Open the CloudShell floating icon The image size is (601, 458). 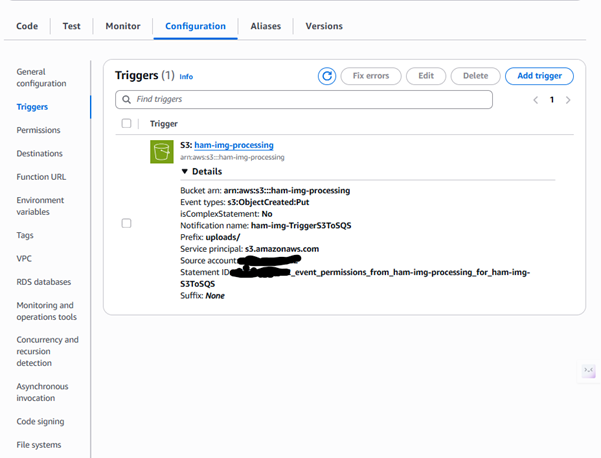tap(588, 371)
